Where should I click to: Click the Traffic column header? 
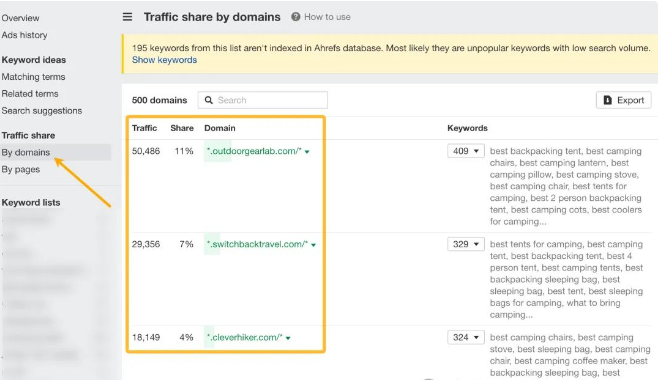144,128
